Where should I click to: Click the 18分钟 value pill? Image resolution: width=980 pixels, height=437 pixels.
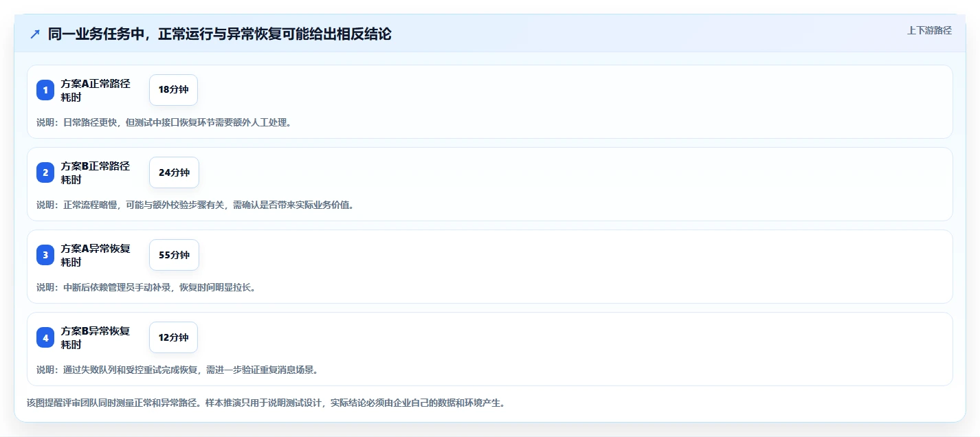click(173, 90)
